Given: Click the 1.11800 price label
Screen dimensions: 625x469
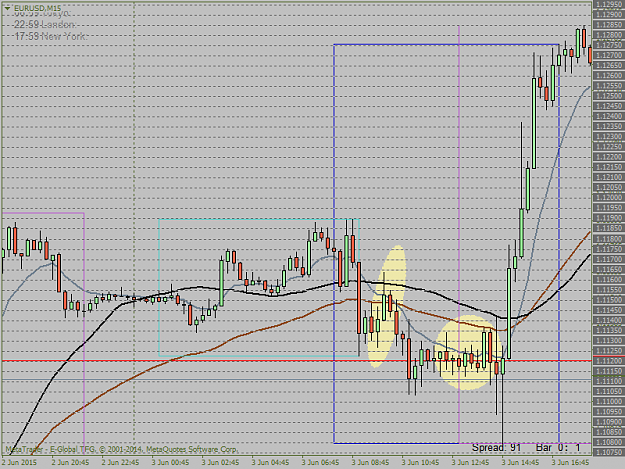Looking at the screenshot, I should pyautogui.click(x=609, y=239).
